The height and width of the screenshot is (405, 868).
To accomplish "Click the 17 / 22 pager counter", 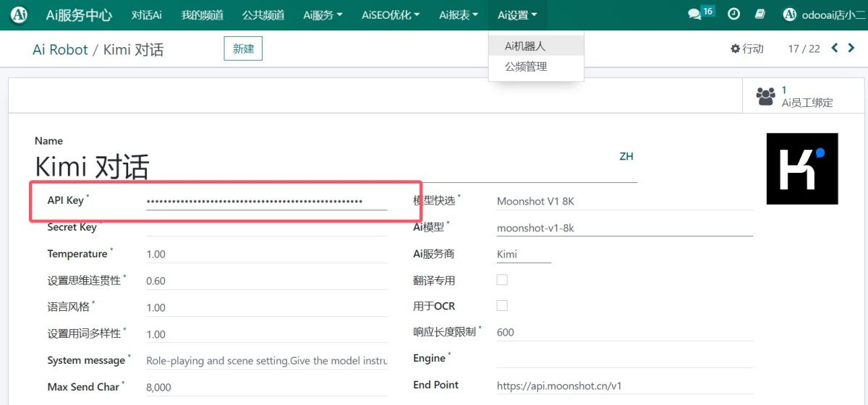I will click(804, 48).
